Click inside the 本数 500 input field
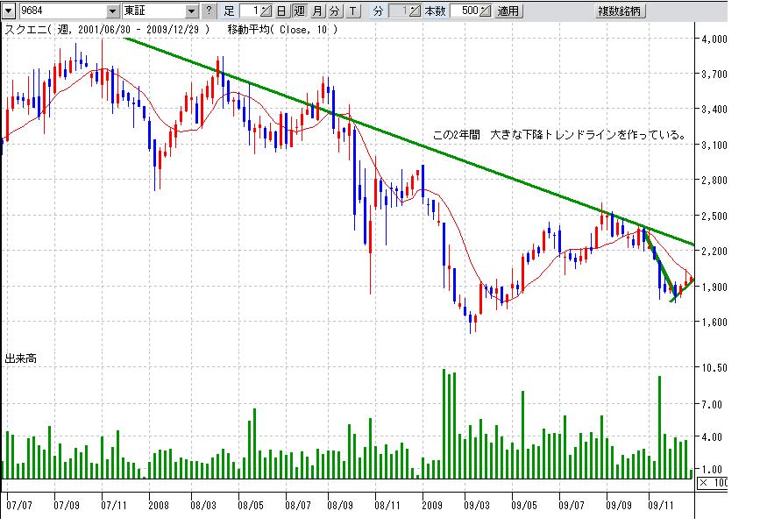Screen dimensions: 767x532 tap(465, 11)
